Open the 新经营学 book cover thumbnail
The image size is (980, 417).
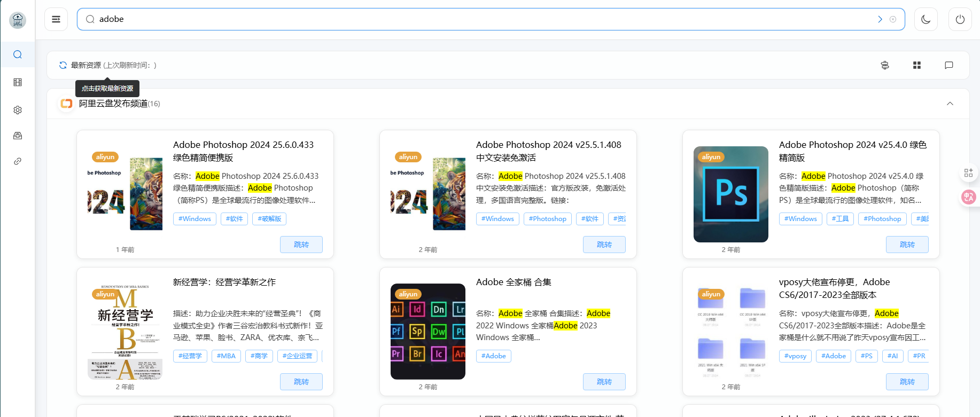click(125, 332)
